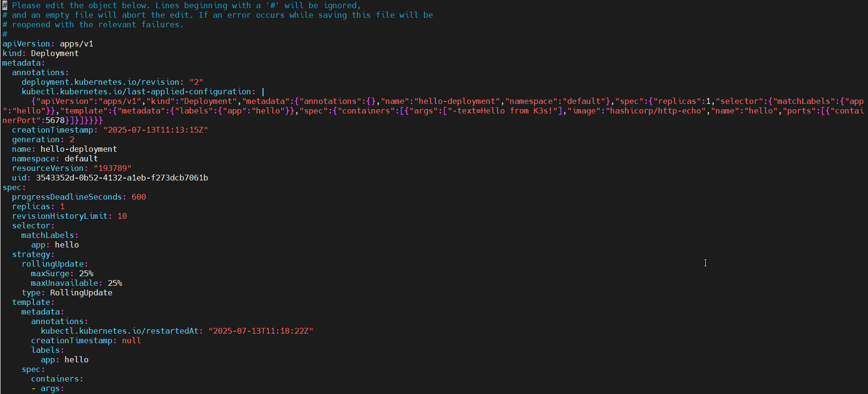The height and width of the screenshot is (394, 868).
Task: Click the template creationTimestamp null value
Action: point(131,341)
